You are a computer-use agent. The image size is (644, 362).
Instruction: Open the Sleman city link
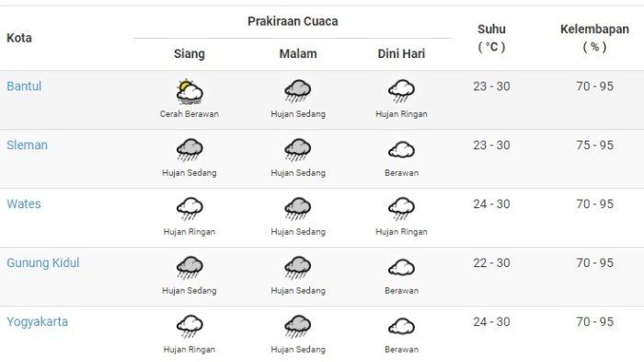pyautogui.click(x=27, y=146)
